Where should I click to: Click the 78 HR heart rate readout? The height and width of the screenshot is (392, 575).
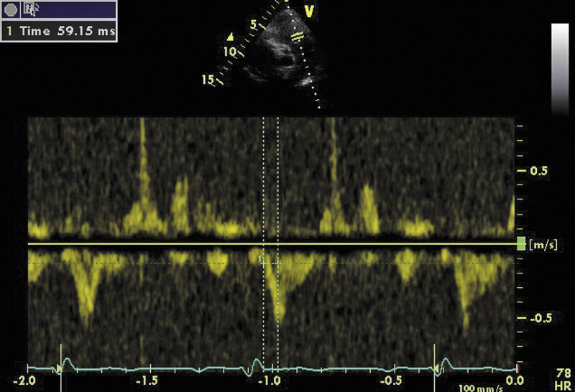(x=563, y=380)
